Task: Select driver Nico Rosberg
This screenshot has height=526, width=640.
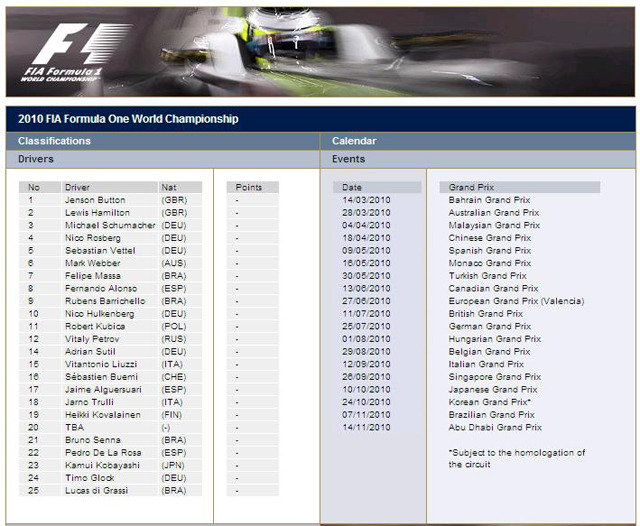Action: (93, 238)
